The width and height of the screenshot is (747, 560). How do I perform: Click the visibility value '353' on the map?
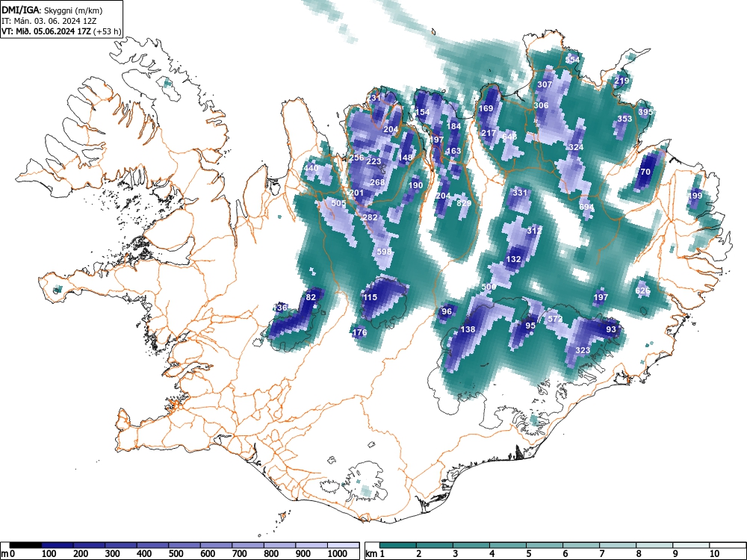[624, 119]
